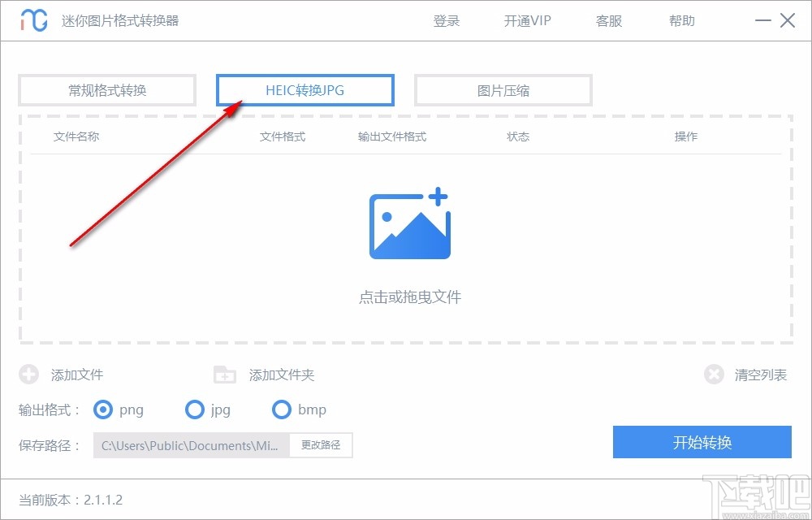Click the 开始转换 button
This screenshot has height=520, width=812.
tap(703, 442)
